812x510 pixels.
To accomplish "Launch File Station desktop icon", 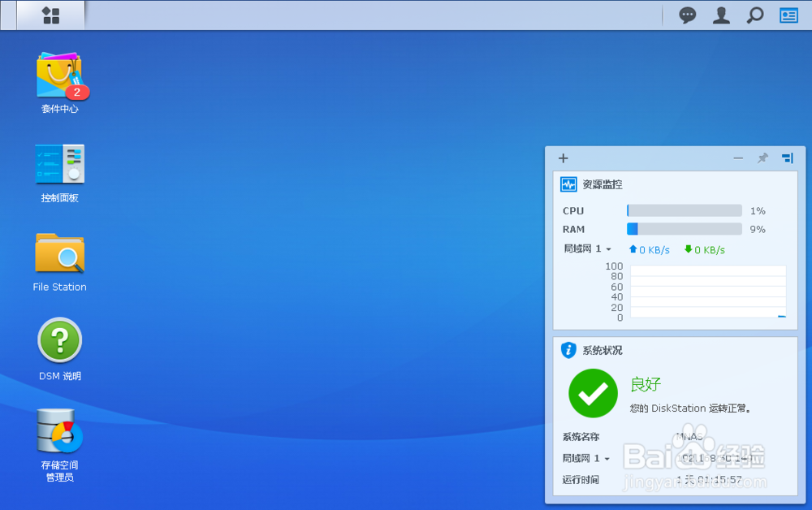I will 59,253.
